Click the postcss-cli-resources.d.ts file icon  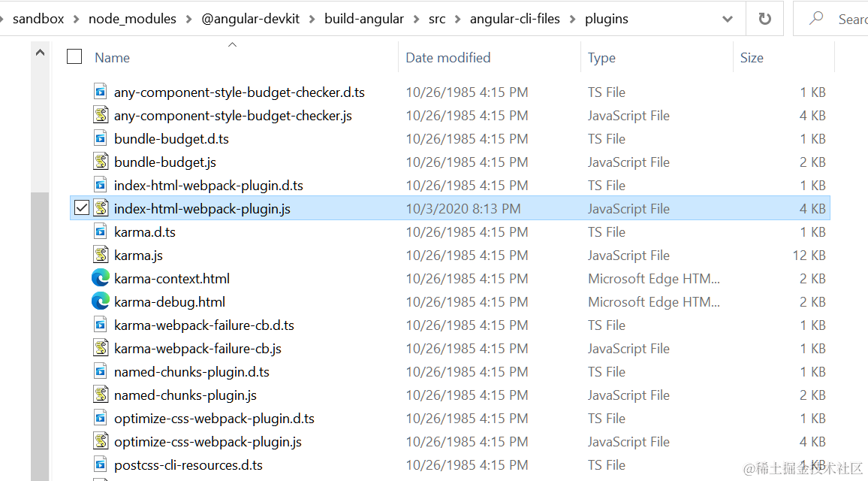click(100, 464)
